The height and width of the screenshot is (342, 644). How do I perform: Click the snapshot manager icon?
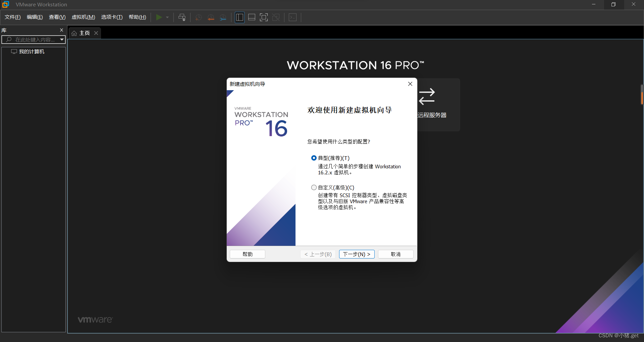(223, 17)
